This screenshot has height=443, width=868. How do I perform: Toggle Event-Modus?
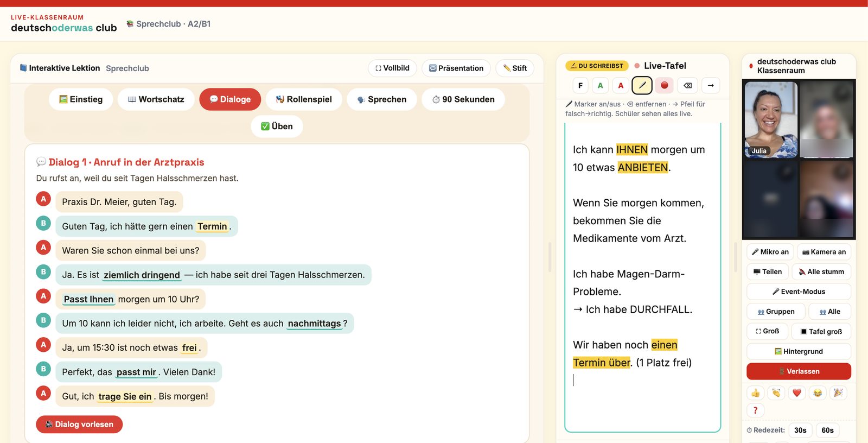pos(799,292)
